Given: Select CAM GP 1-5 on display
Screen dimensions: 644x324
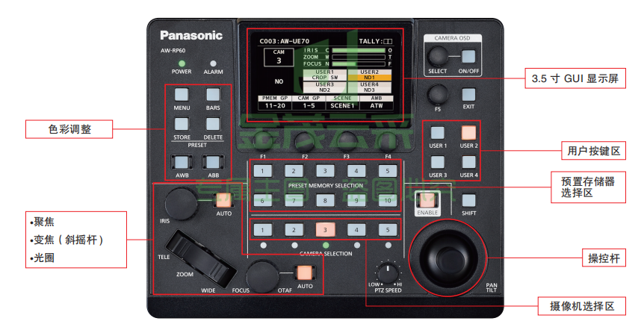Looking at the screenshot, I should [x=309, y=103].
